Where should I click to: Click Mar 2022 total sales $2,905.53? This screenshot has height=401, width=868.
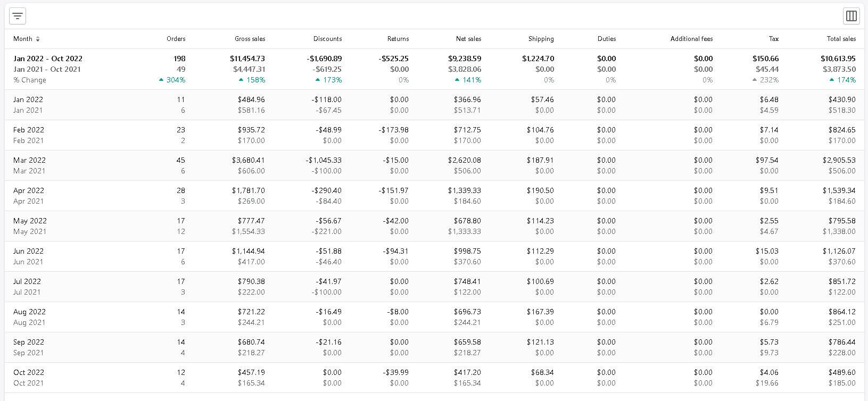(839, 160)
